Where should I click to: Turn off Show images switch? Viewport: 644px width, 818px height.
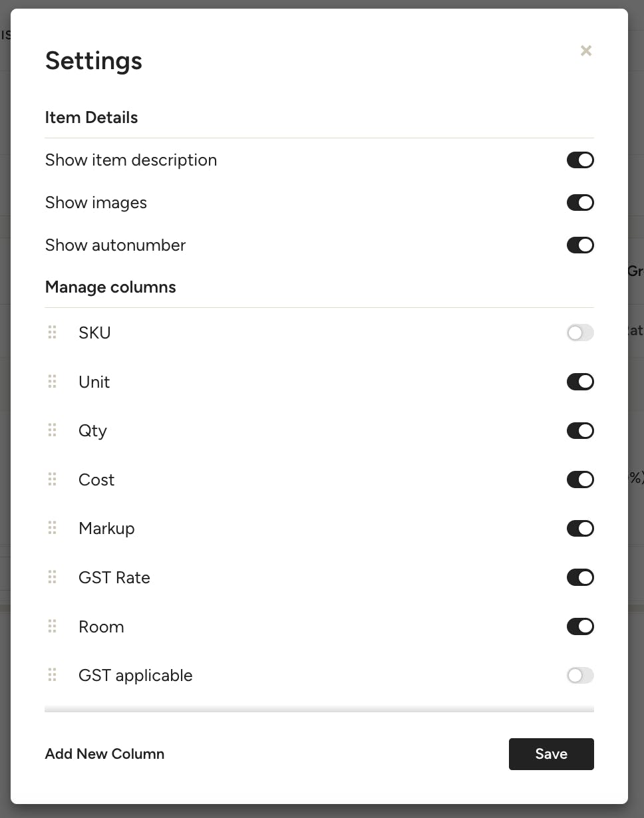[579, 203]
